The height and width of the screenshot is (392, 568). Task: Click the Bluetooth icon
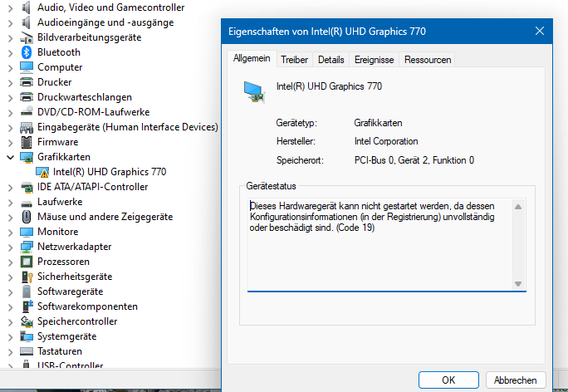pyautogui.click(x=27, y=52)
